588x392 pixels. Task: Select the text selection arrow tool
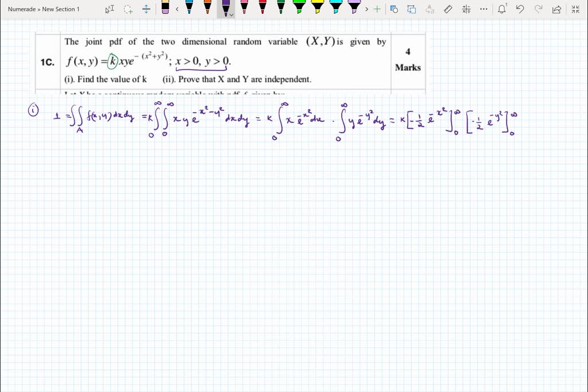(x=109, y=9)
